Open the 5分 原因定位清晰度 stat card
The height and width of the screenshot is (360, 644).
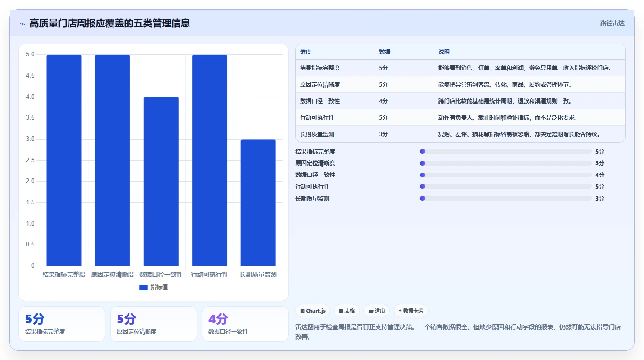coord(154,324)
